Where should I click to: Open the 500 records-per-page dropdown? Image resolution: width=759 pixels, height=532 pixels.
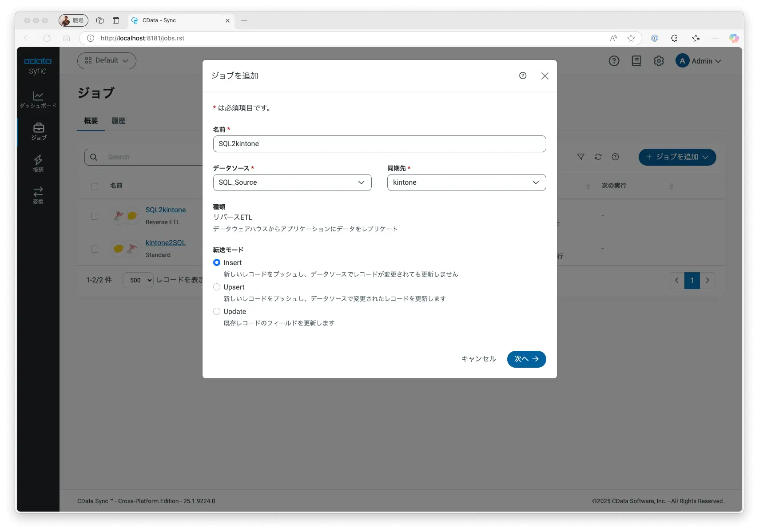point(138,280)
